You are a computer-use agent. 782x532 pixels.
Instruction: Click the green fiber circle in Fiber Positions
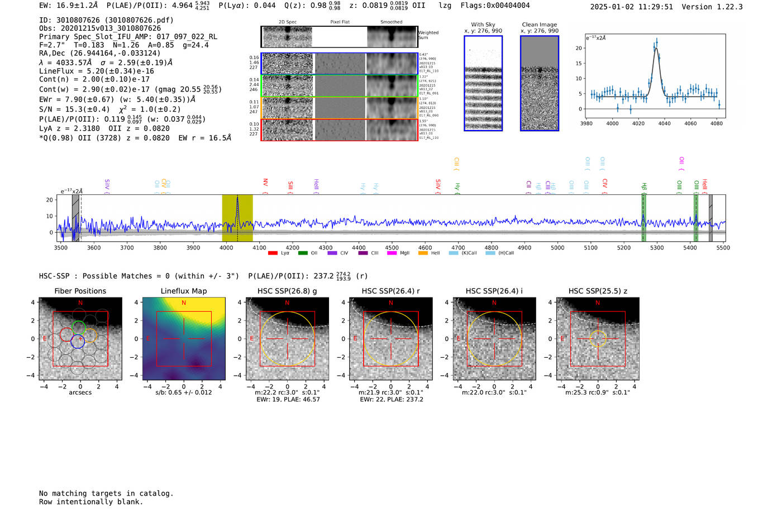click(x=79, y=327)
